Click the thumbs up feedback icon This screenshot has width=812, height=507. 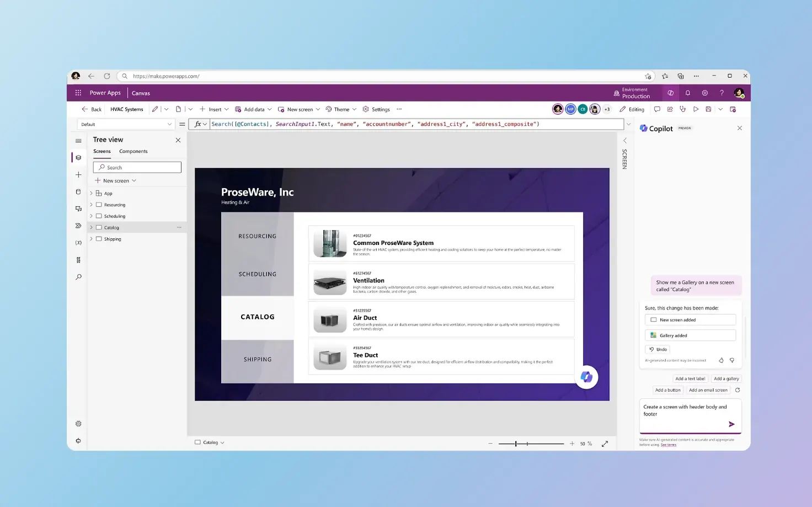pos(721,360)
